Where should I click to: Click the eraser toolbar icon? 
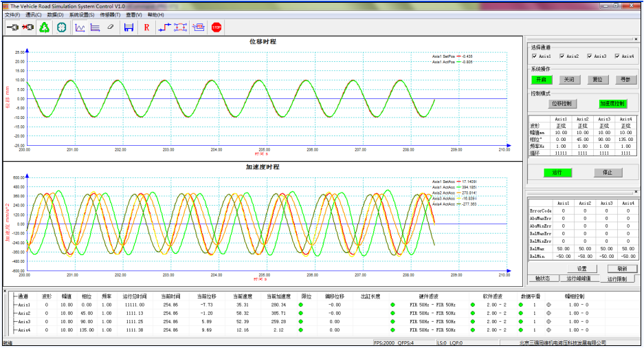[x=110, y=28]
